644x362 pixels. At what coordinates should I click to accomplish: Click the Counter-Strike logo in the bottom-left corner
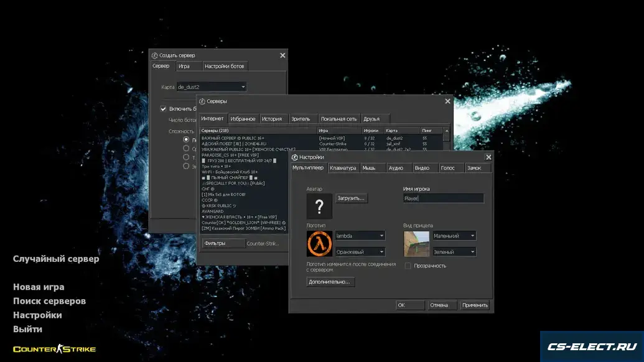coord(55,349)
